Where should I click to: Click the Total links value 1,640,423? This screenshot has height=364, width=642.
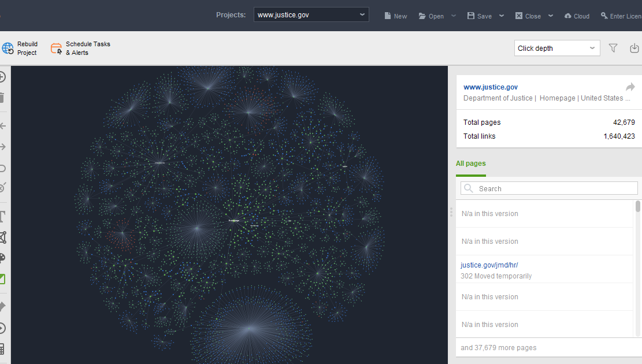(x=619, y=136)
